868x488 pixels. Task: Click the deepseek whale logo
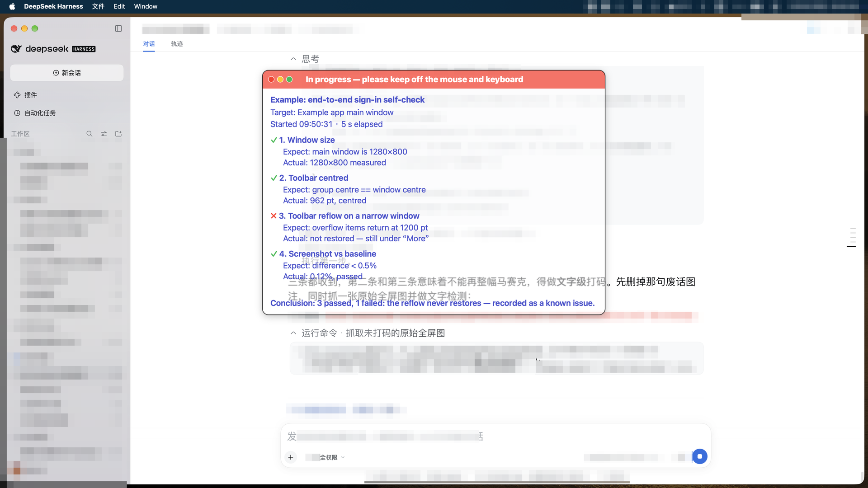point(16,49)
